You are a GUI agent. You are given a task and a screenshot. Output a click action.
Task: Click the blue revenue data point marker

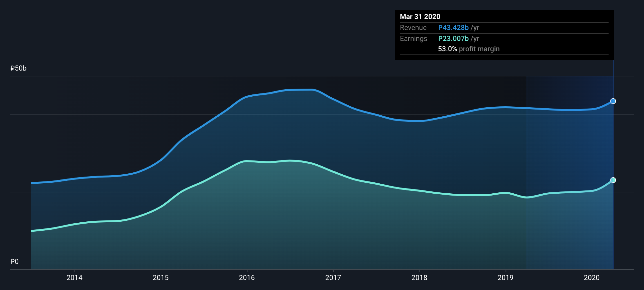[613, 101]
